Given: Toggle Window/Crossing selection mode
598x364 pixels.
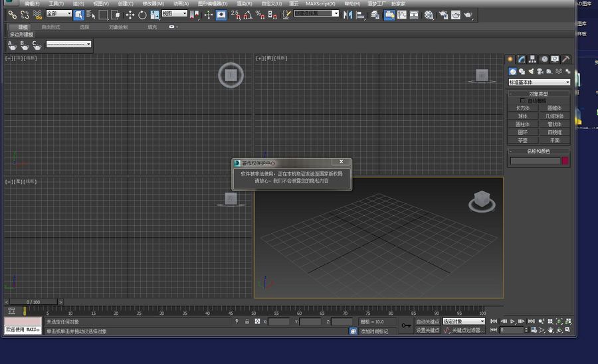Looking at the screenshot, I should pyautogui.click(x=115, y=15).
